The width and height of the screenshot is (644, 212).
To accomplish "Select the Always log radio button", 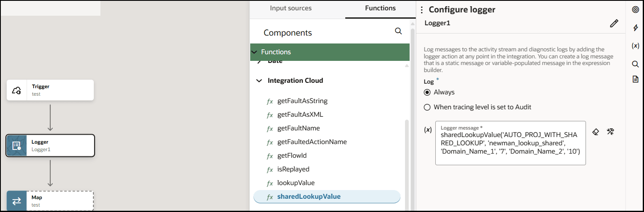I will tap(427, 92).
